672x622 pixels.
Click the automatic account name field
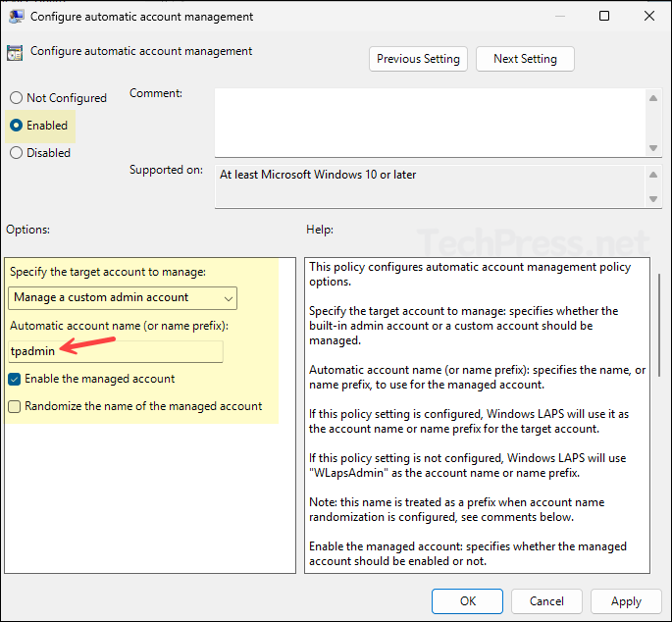(x=116, y=351)
